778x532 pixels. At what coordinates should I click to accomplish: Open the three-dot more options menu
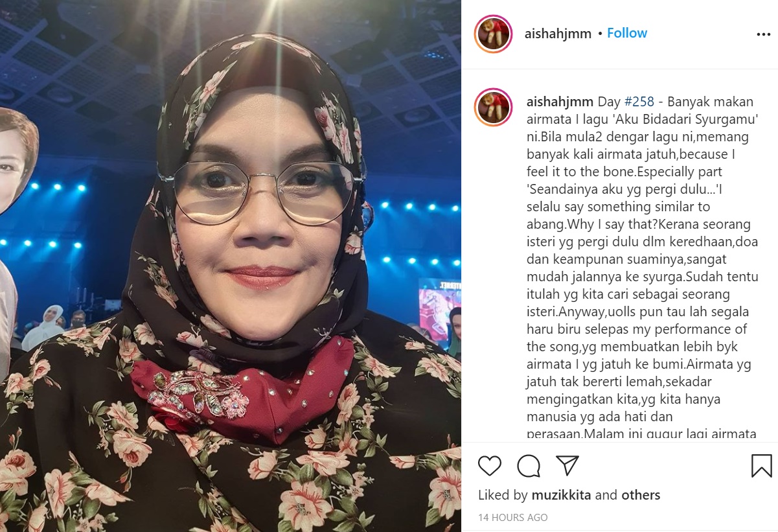click(x=764, y=34)
